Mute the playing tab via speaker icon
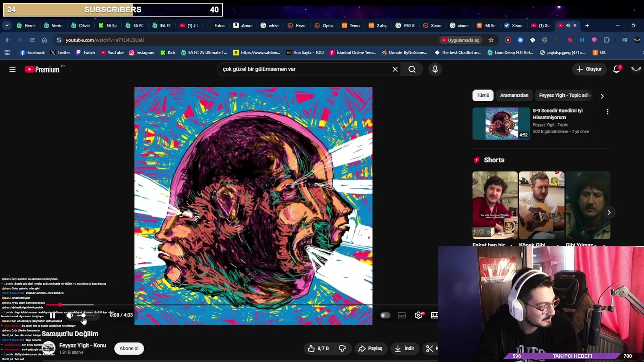Image resolution: width=644 pixels, height=362 pixels. click(568, 25)
